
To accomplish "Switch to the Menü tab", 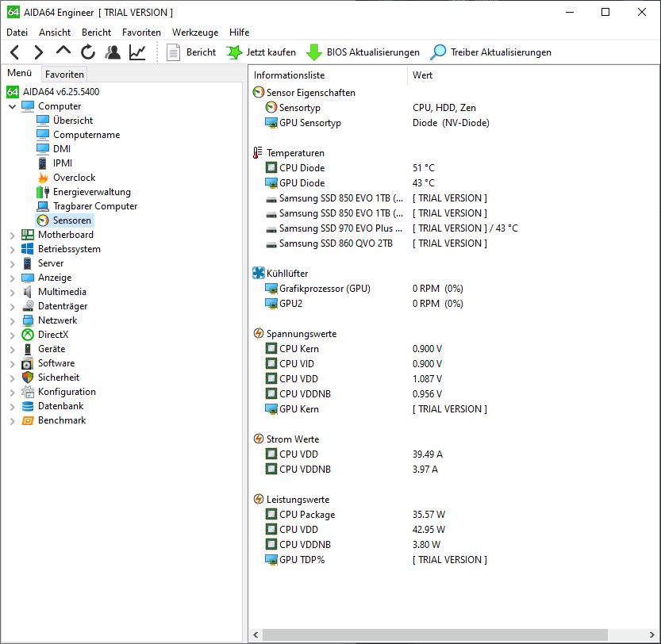I will click(19, 73).
